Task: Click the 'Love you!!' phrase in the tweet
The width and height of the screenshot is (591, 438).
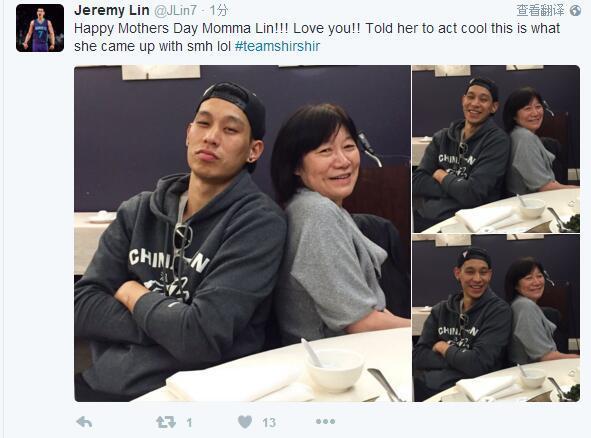Action: (326, 29)
